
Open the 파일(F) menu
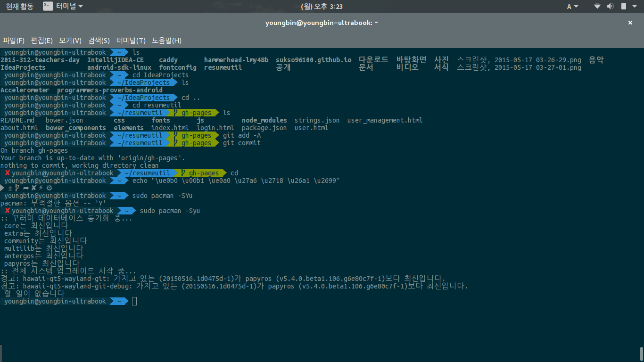point(14,41)
